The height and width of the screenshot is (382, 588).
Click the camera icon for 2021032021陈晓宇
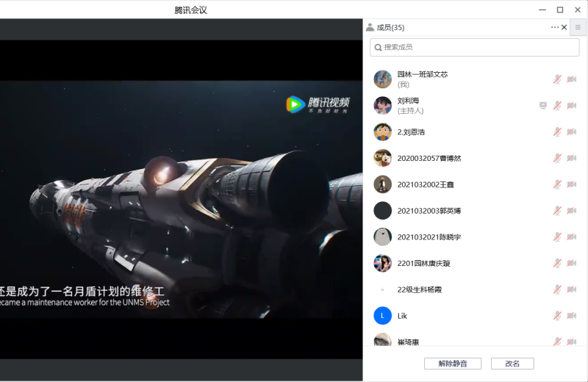[x=572, y=237]
